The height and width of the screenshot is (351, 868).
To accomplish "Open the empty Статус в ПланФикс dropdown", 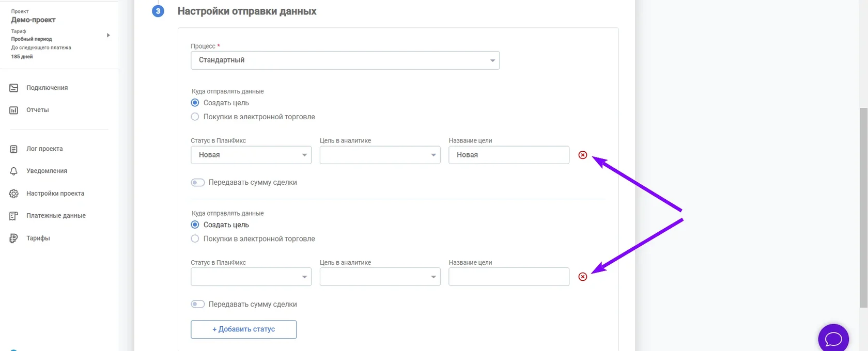I will (251, 277).
